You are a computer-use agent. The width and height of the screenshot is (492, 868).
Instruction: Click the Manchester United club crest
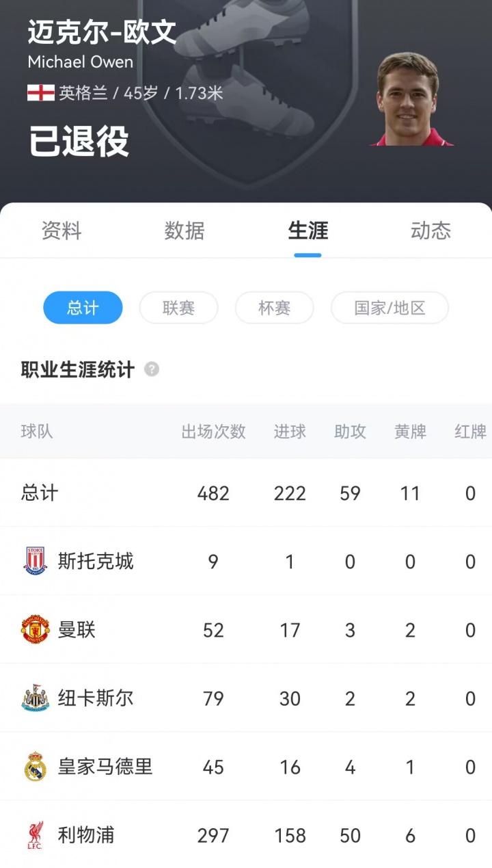tap(36, 629)
